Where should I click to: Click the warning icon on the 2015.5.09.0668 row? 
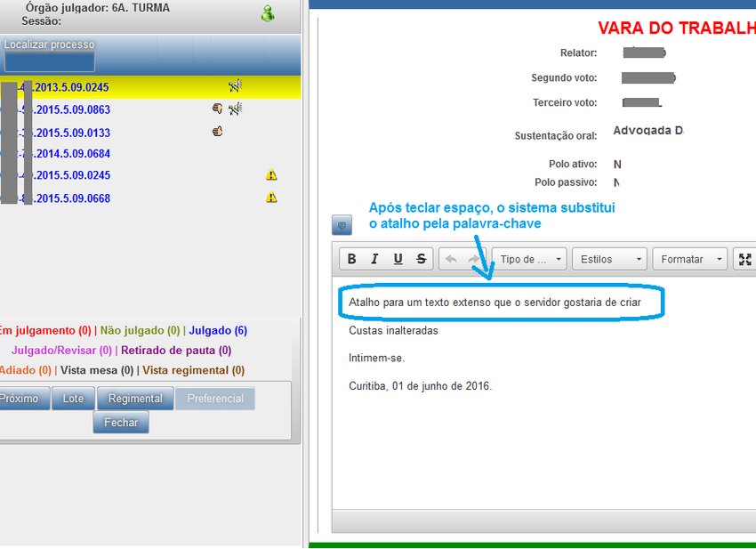click(271, 197)
